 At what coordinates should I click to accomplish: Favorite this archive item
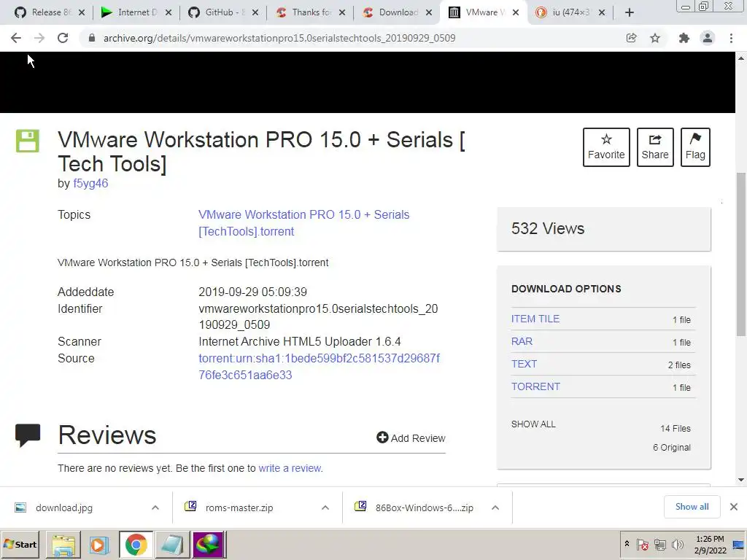click(x=606, y=147)
